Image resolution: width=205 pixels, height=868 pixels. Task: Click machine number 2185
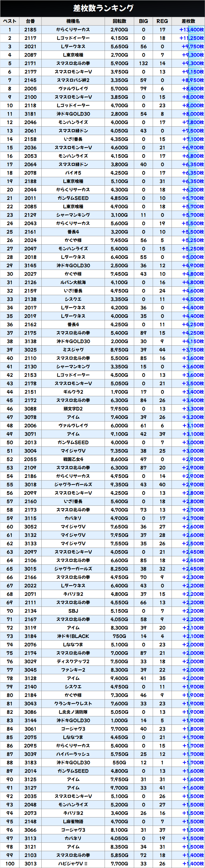pyautogui.click(x=30, y=30)
